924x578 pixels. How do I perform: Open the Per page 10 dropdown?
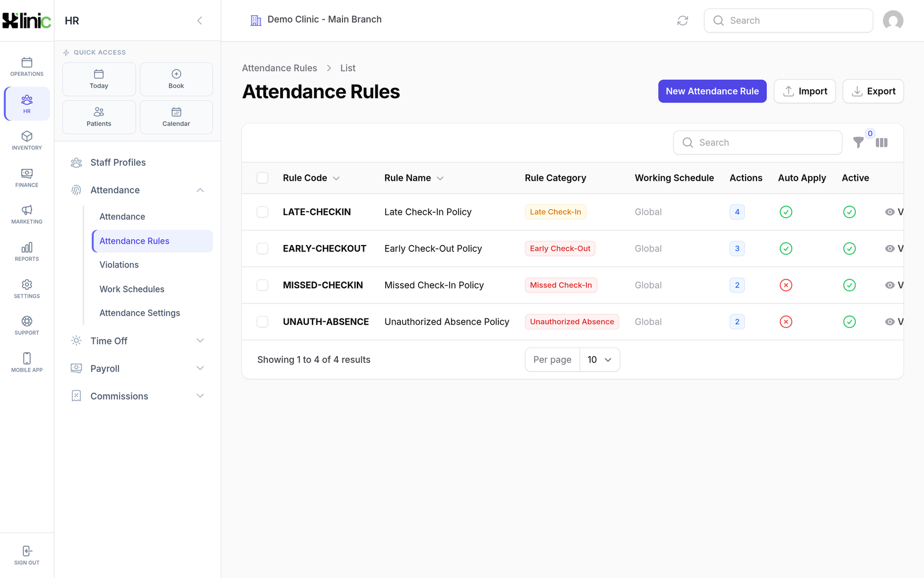tap(599, 360)
